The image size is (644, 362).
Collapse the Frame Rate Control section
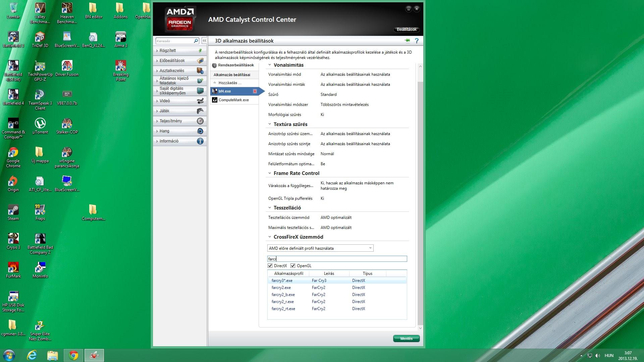pos(270,173)
